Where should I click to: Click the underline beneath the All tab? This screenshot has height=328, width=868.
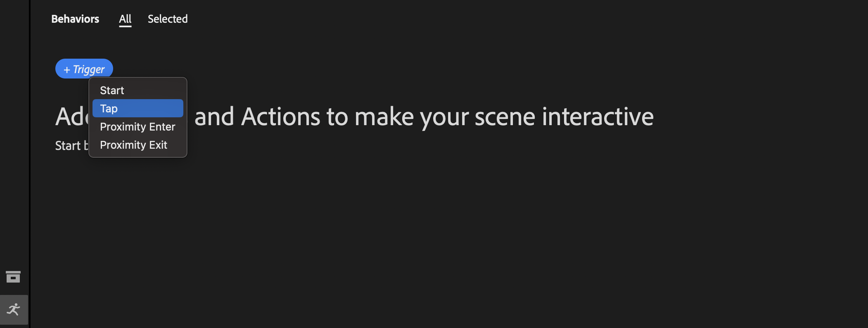(x=125, y=26)
